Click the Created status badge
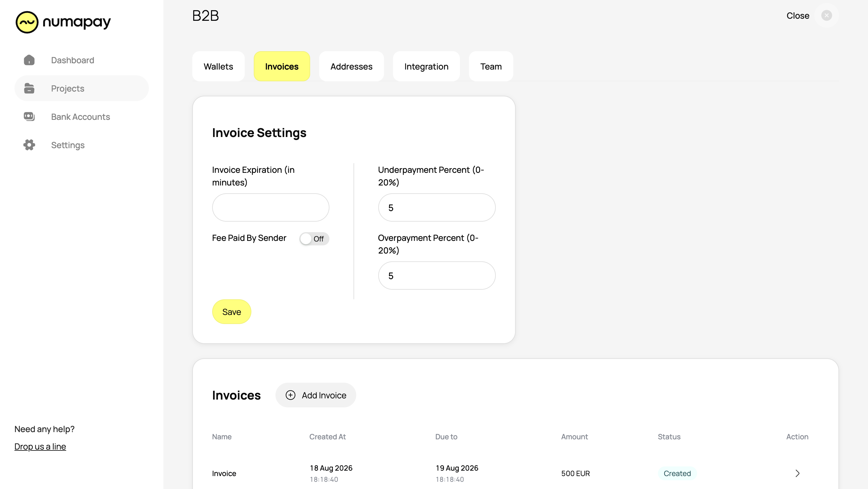The image size is (868, 489). tap(677, 473)
